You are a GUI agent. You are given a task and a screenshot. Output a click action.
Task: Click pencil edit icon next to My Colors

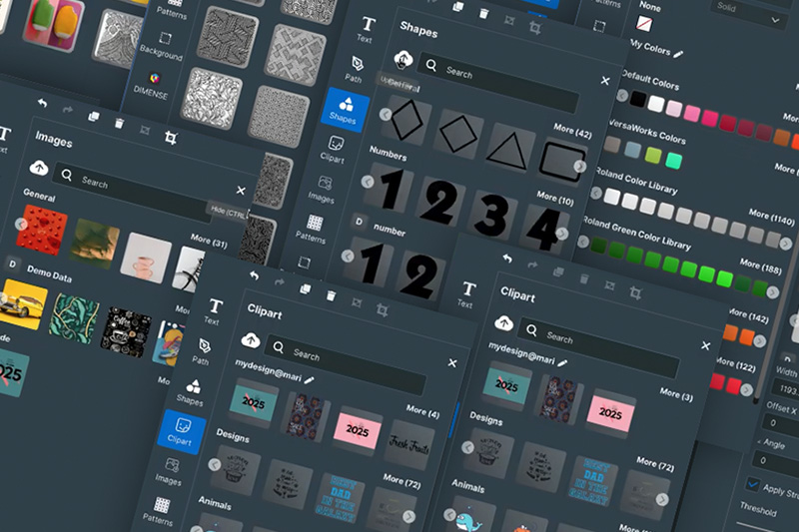(x=679, y=53)
